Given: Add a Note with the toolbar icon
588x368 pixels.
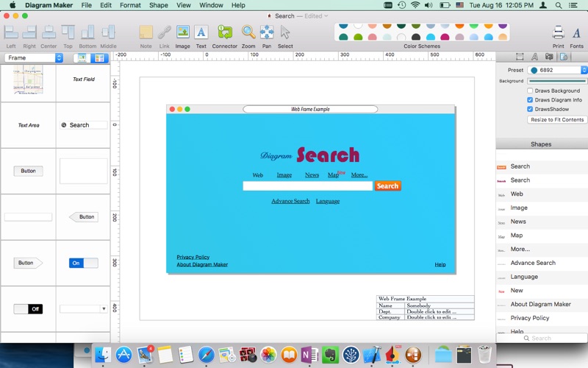Looking at the screenshot, I should [146, 32].
